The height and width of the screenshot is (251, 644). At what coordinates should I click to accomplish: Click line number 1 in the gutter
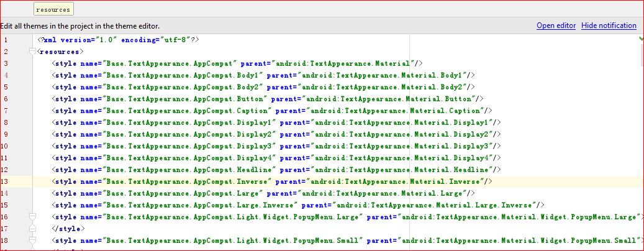point(6,40)
